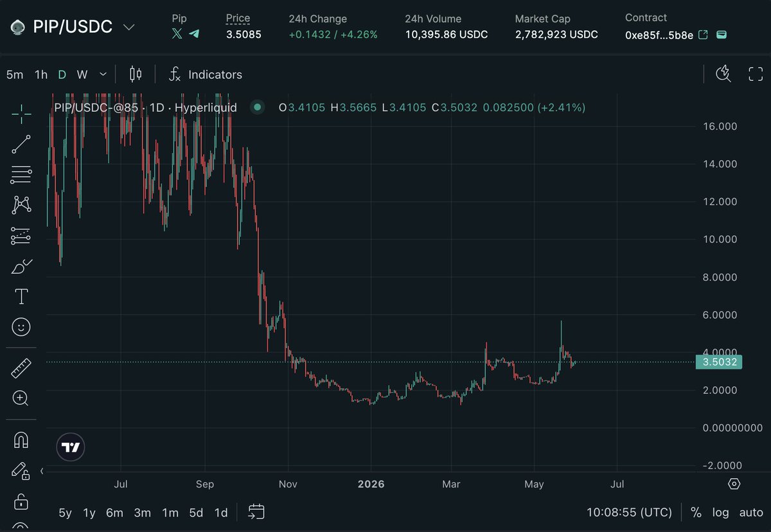
Task: Expand the timeframe interval dropdown arrow
Action: click(103, 75)
